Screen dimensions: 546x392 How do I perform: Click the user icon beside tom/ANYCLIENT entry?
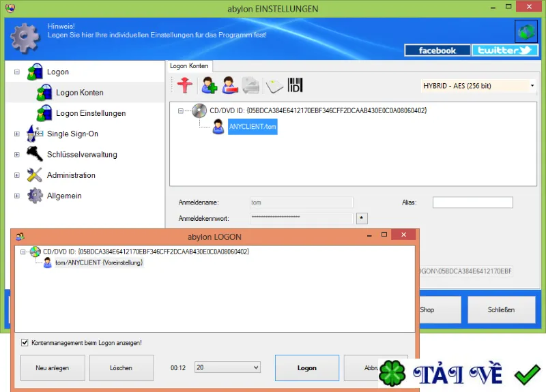pyautogui.click(x=48, y=262)
